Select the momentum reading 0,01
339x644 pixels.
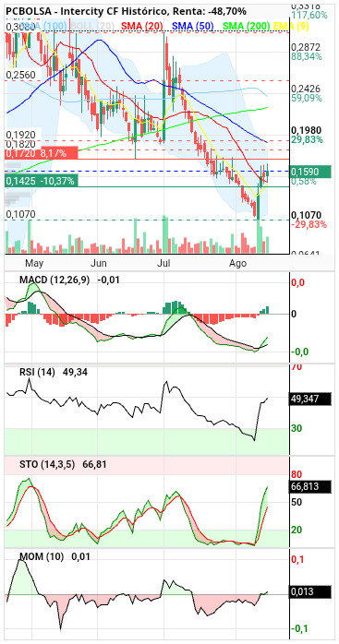click(x=80, y=556)
